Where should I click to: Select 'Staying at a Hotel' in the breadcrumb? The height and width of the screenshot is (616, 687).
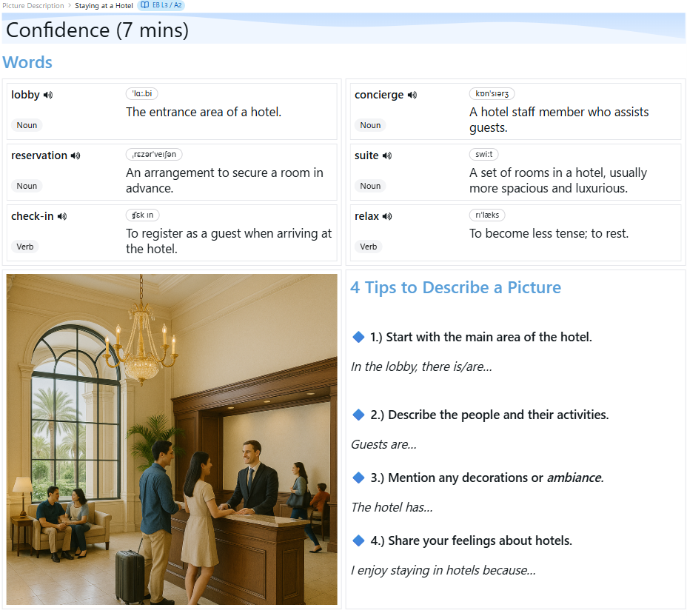(x=104, y=5)
